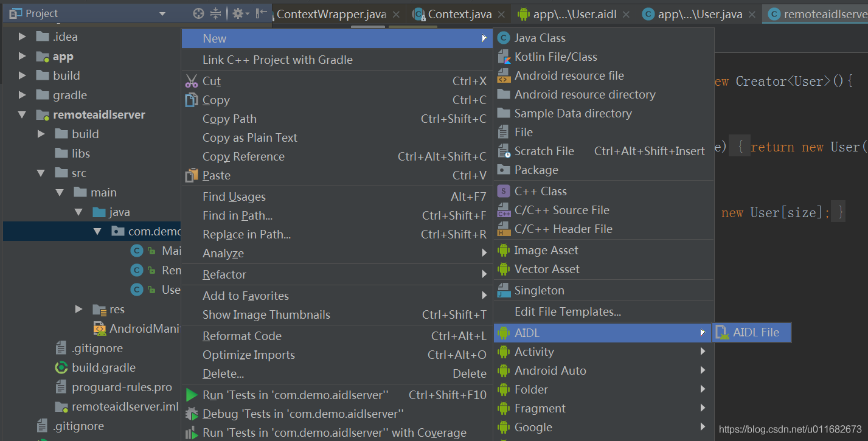
Task: Select Copy Path menu entry
Action: tap(338, 119)
